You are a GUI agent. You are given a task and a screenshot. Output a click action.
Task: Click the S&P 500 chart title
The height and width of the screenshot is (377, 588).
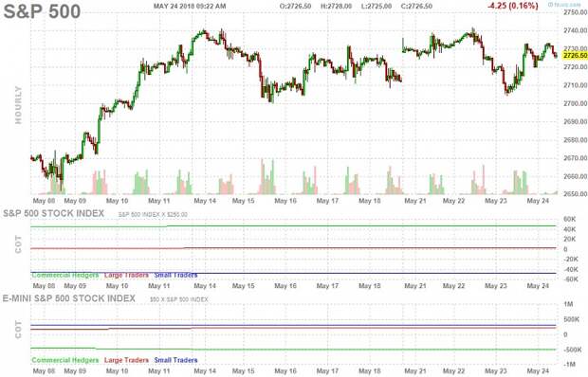coord(42,11)
